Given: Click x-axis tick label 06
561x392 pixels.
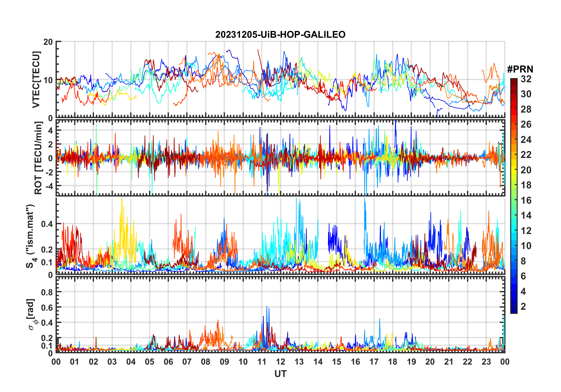Looking at the screenshot, I should click(x=168, y=362).
